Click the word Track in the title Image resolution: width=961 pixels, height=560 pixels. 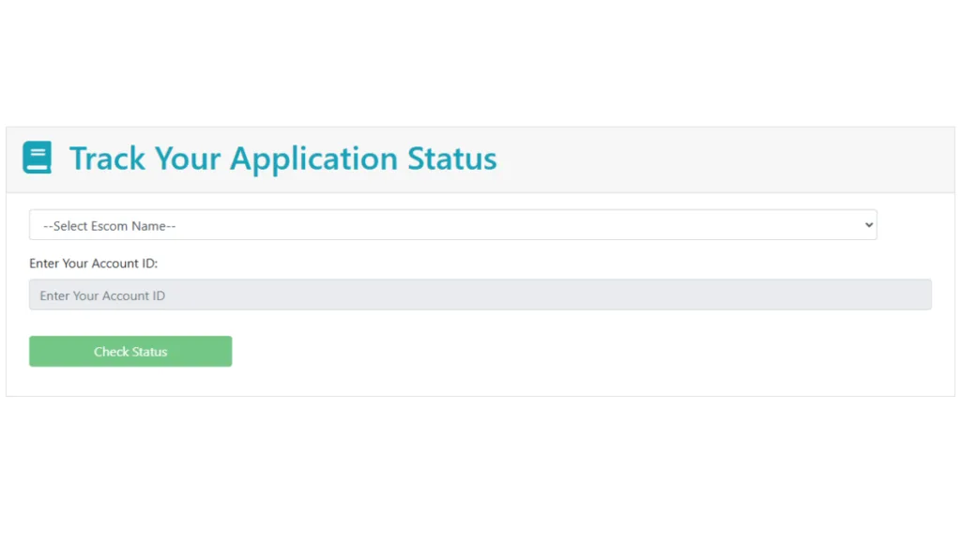[x=107, y=159]
